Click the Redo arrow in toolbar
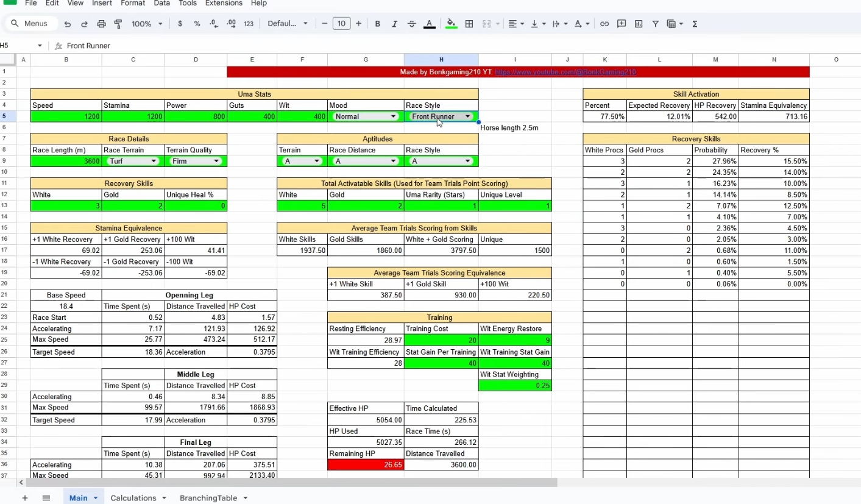Image resolution: width=861 pixels, height=504 pixels. (x=84, y=24)
